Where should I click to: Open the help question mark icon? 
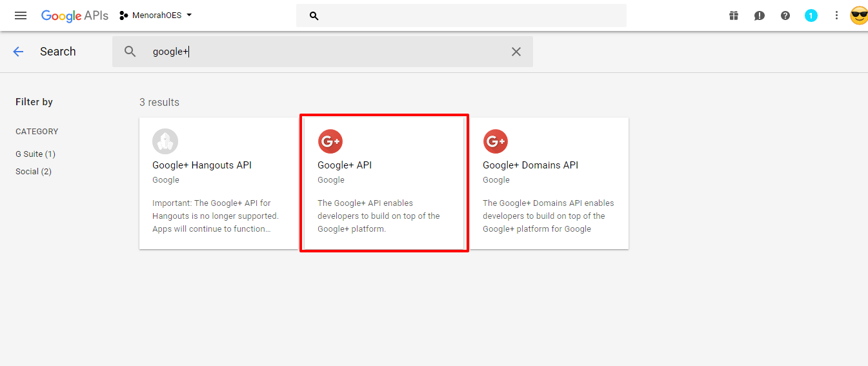tap(785, 15)
